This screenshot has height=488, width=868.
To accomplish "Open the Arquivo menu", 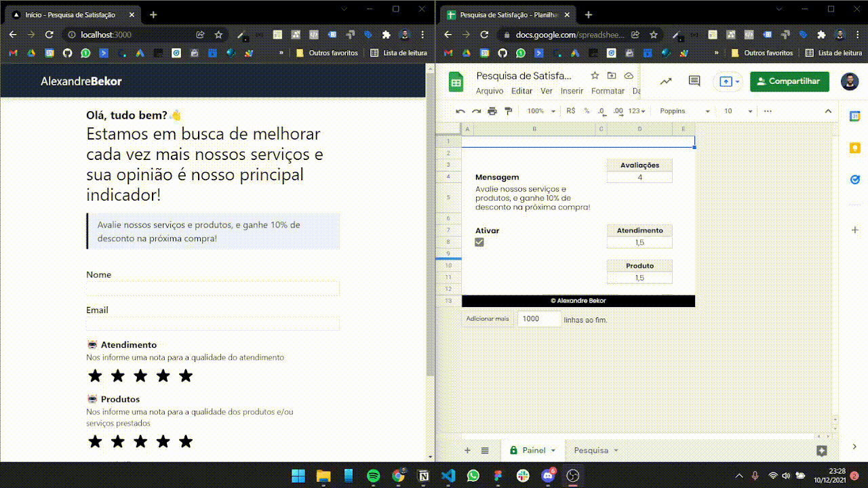I will pos(490,90).
